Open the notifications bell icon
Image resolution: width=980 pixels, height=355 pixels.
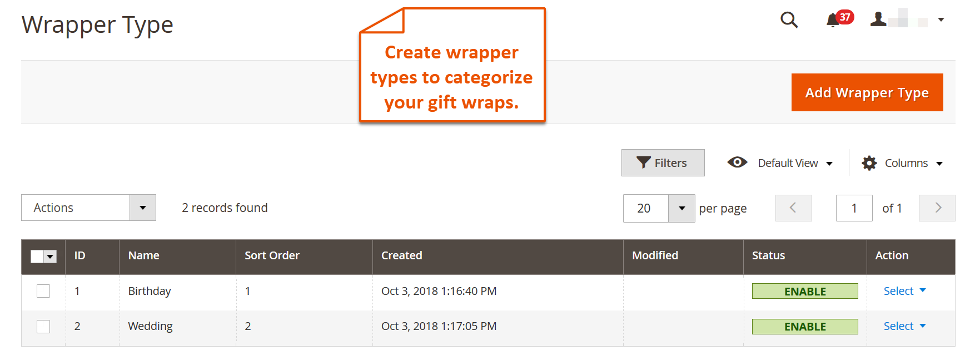832,21
